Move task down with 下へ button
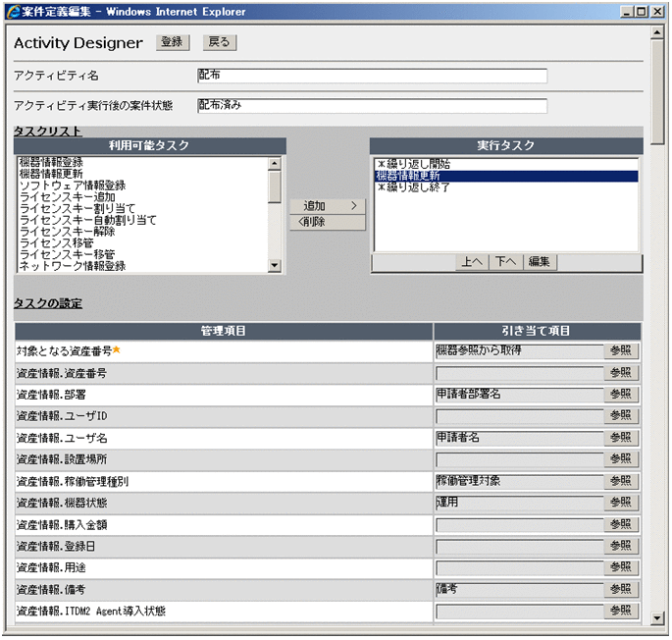This screenshot has width=672, height=640. click(505, 262)
